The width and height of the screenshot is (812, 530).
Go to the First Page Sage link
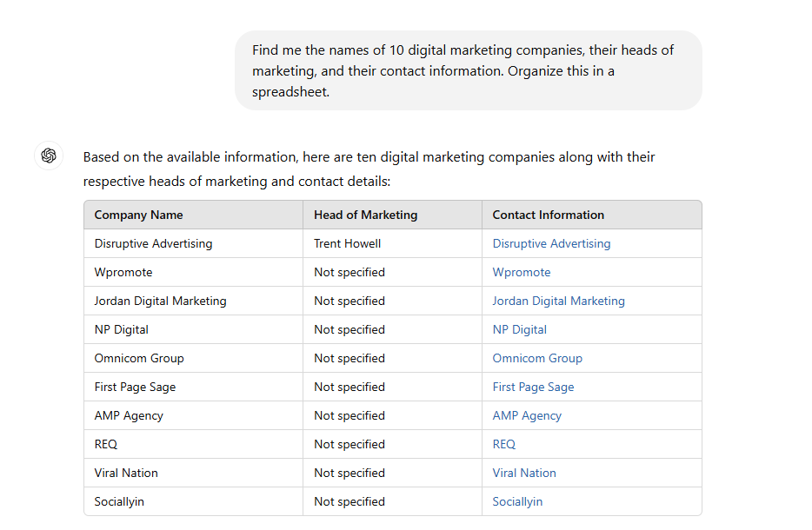(x=533, y=387)
